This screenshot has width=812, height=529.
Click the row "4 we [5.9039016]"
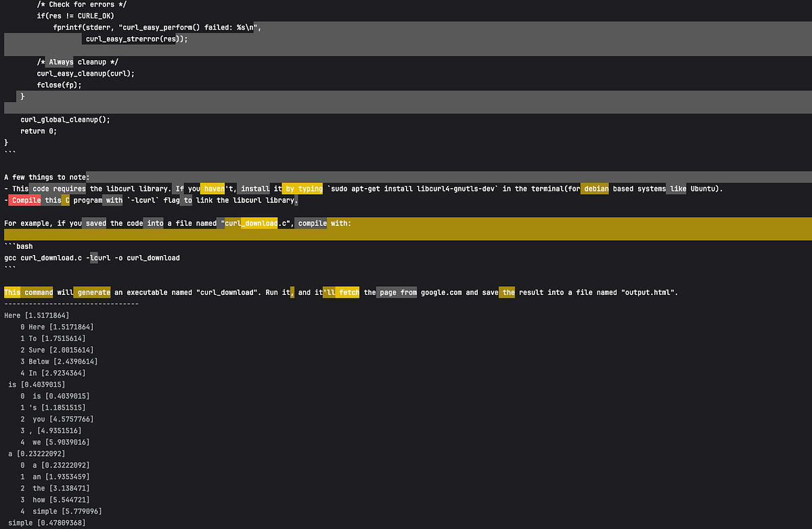[x=55, y=442]
